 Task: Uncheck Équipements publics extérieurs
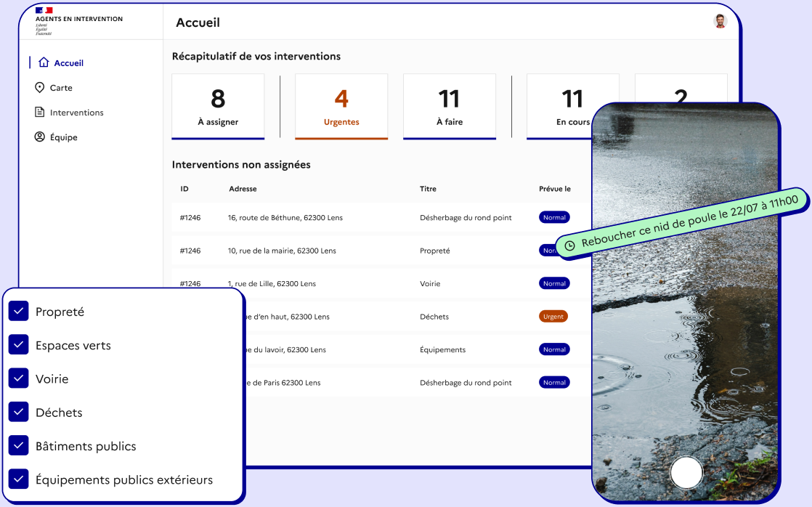pyautogui.click(x=19, y=479)
